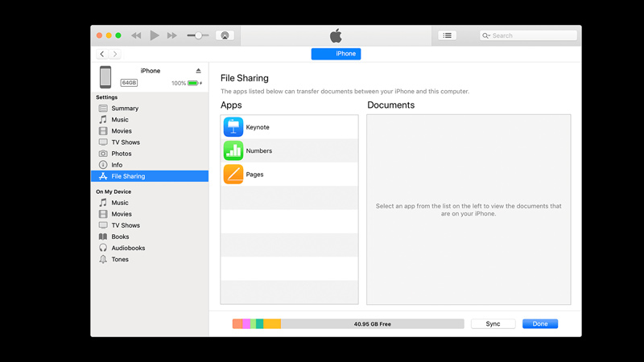The height and width of the screenshot is (362, 644).
Task: Select the Keynote app icon
Action: tap(233, 127)
